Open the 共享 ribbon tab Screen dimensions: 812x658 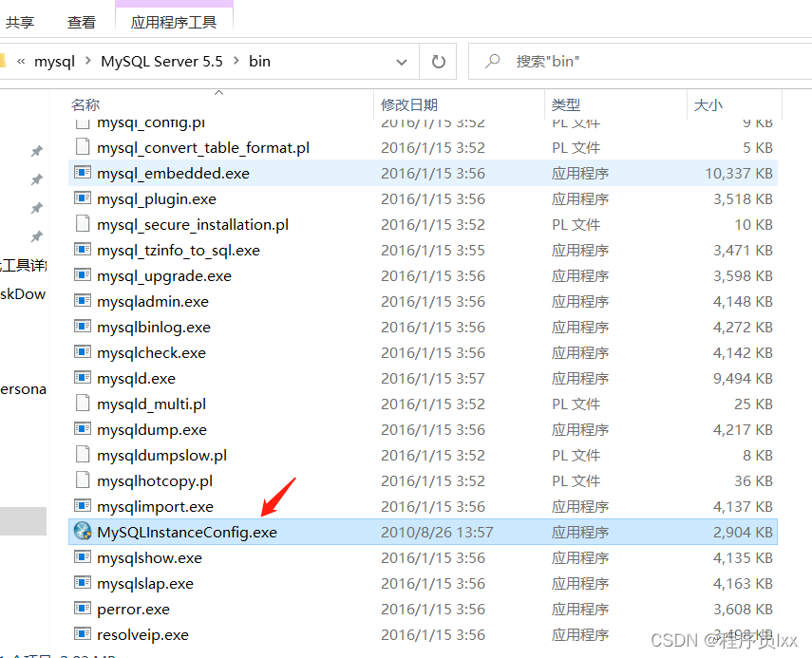pos(20,22)
